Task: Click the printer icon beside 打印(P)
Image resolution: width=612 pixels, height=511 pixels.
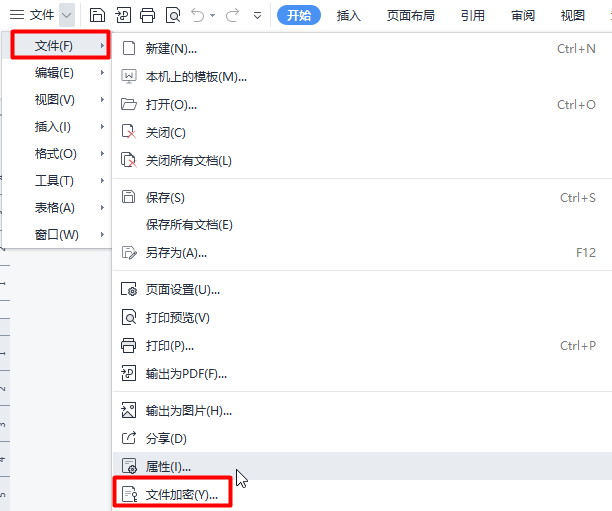Action: 129,345
